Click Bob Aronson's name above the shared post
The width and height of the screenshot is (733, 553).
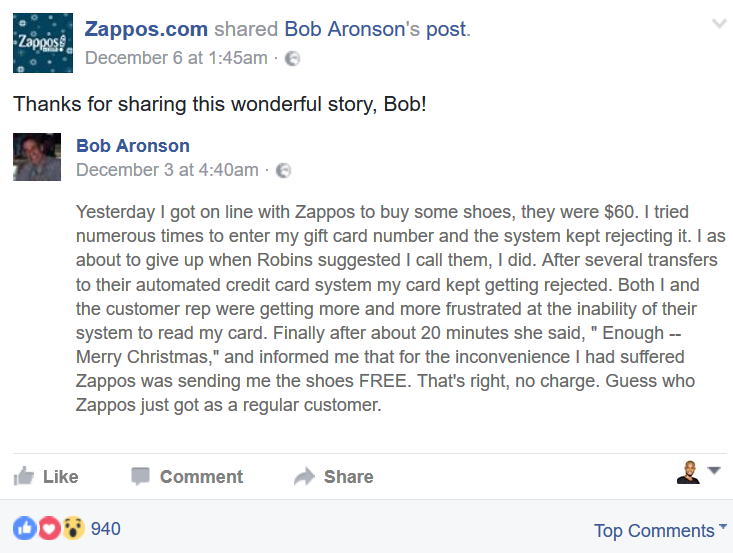point(133,146)
